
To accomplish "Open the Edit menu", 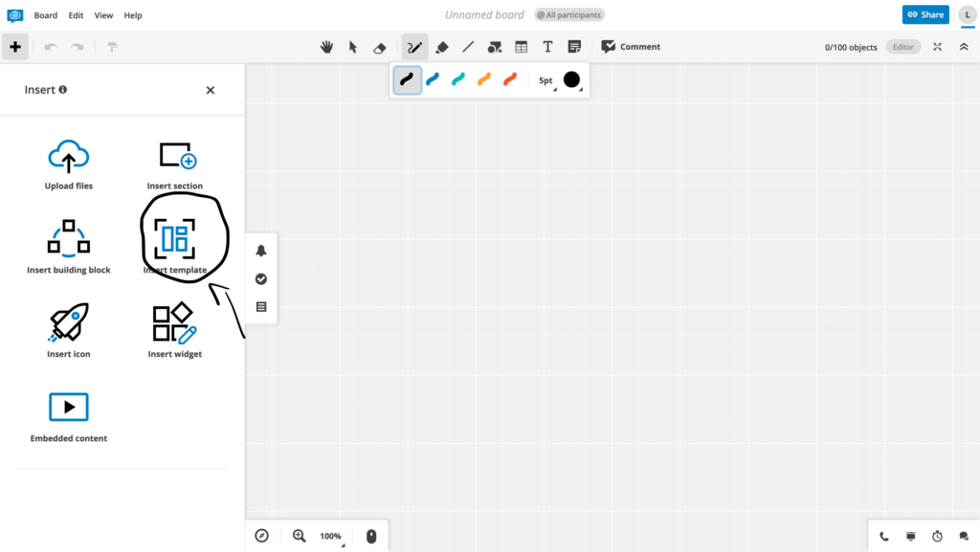I will (x=76, y=15).
